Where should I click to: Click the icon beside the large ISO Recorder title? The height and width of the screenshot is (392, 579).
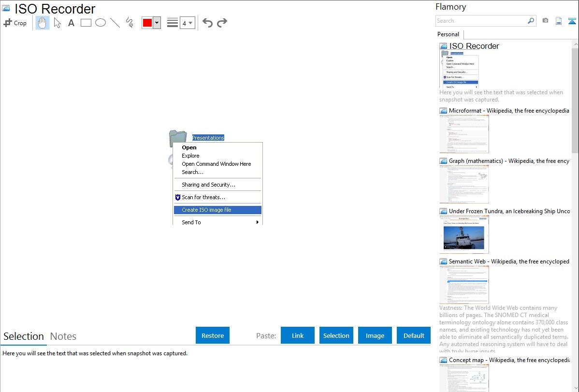click(6, 9)
